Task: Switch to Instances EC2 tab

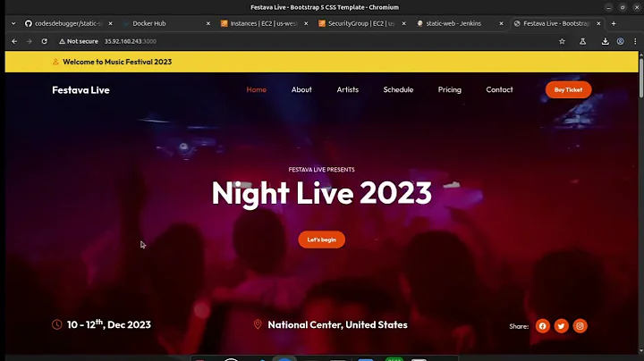Action: [263, 24]
